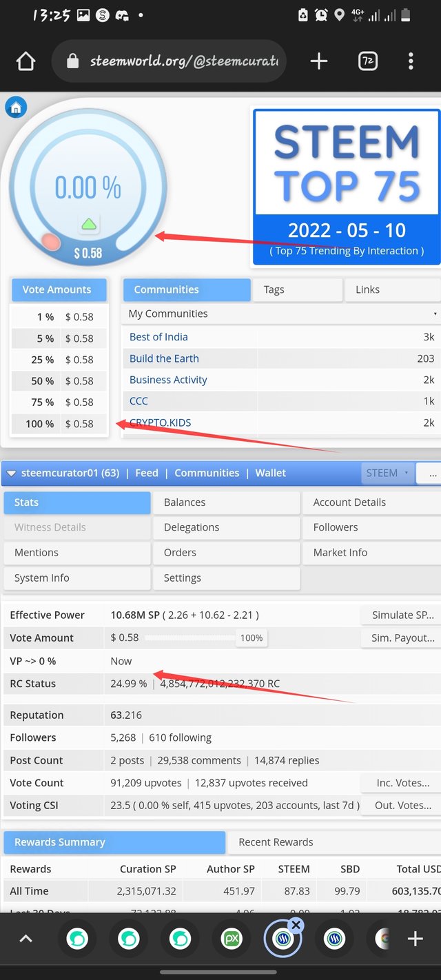Viewport: 441px width, 980px height.
Task: Open the System Info tab
Action: (76, 578)
